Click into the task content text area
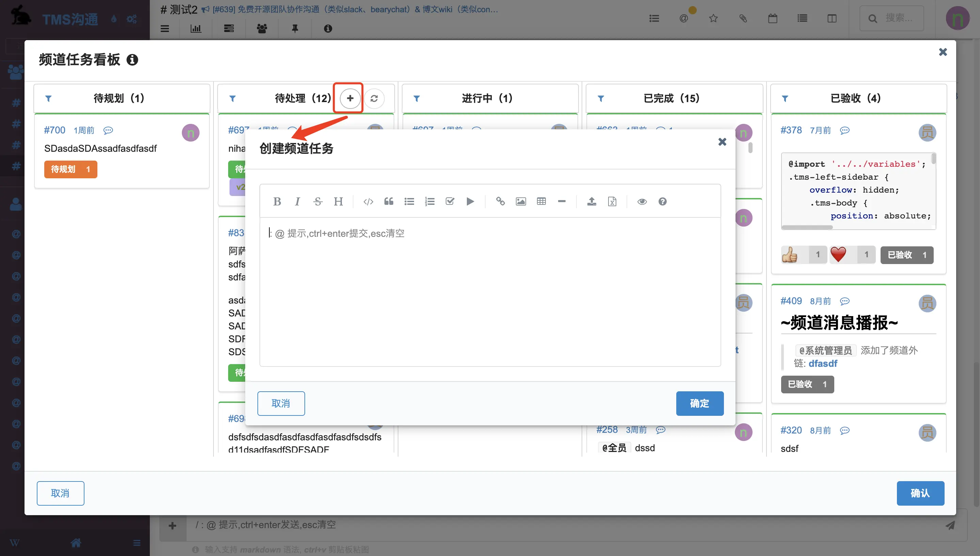The image size is (980, 556). (490, 292)
